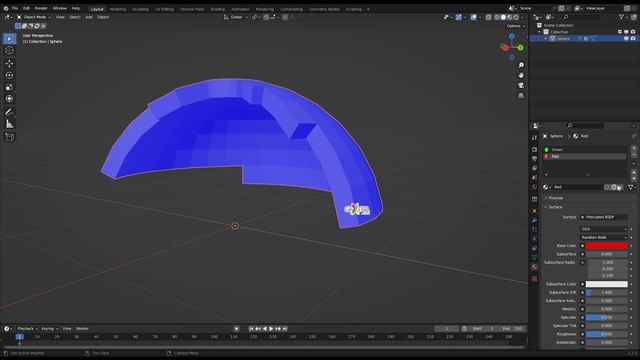
Task: Toggle Sphere visibility in the outliner
Action: (626, 39)
